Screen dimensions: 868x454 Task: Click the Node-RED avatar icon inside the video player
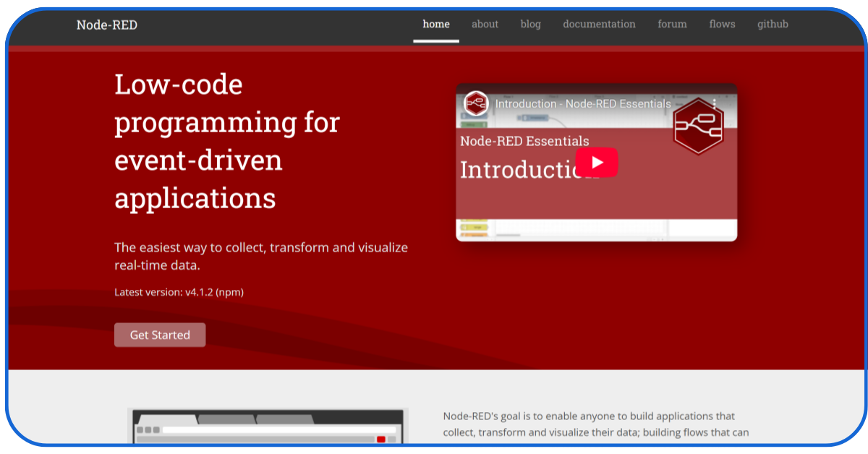[x=476, y=103]
